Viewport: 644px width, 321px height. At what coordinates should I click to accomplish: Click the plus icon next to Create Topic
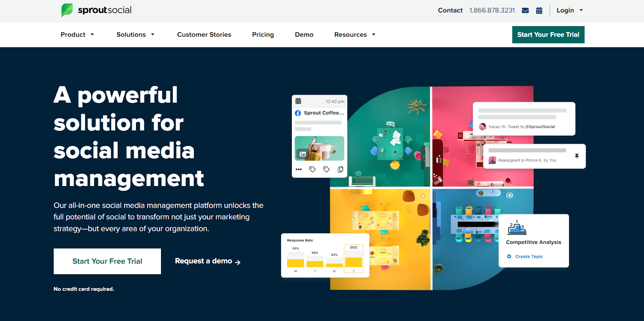[509, 257]
